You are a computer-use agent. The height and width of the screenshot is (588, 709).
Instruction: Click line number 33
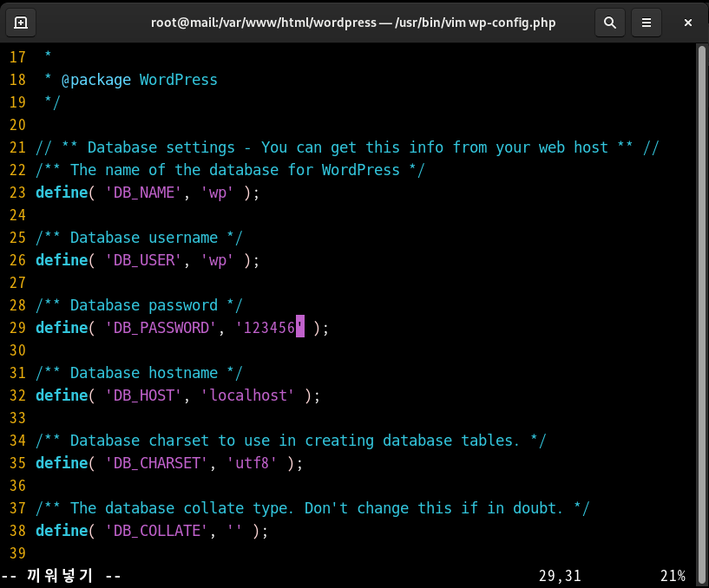tap(17, 419)
